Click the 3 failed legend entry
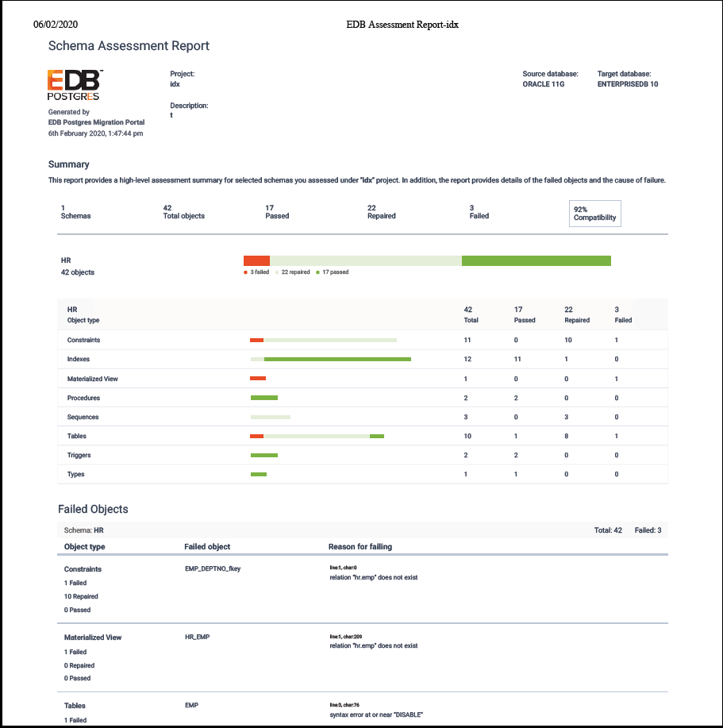Screen dimensions: 723x728 pyautogui.click(x=256, y=272)
